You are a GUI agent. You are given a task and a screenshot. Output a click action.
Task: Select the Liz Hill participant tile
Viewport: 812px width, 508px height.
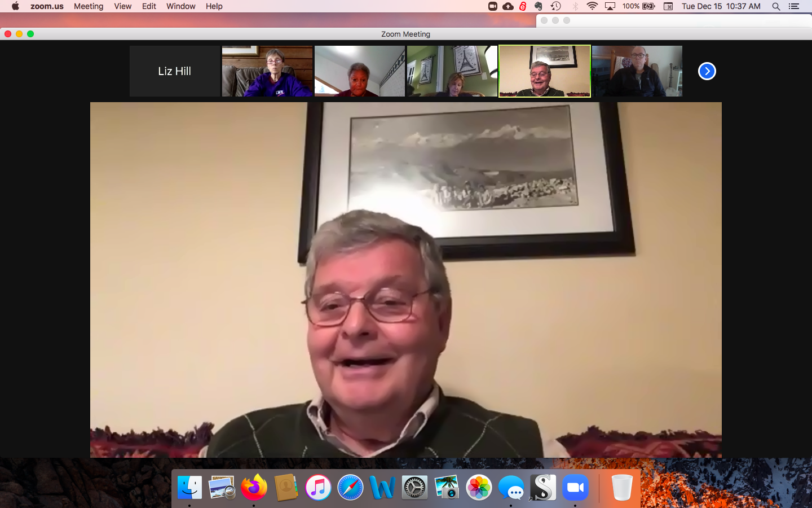175,71
